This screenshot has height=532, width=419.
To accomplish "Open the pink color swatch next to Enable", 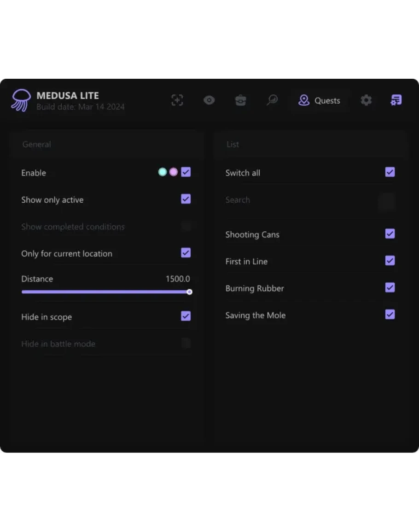I will (174, 172).
